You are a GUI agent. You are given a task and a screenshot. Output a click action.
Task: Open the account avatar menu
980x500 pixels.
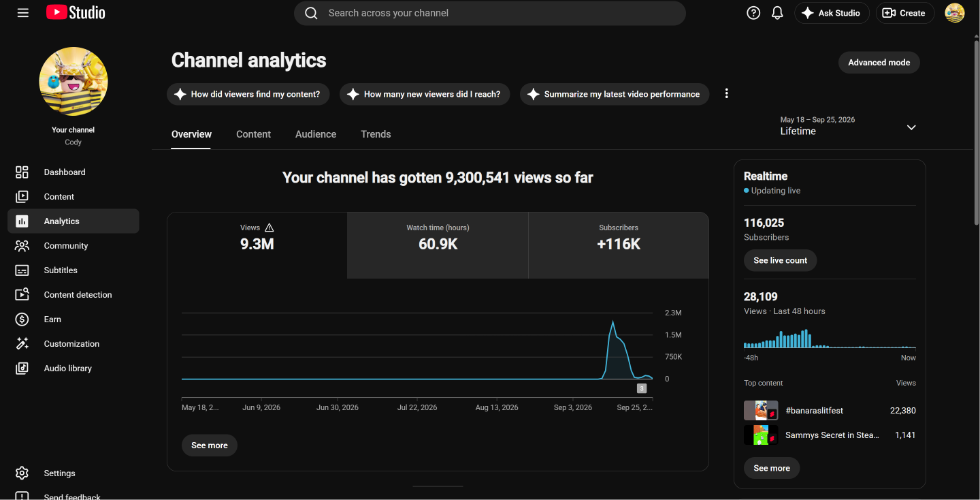pos(955,13)
